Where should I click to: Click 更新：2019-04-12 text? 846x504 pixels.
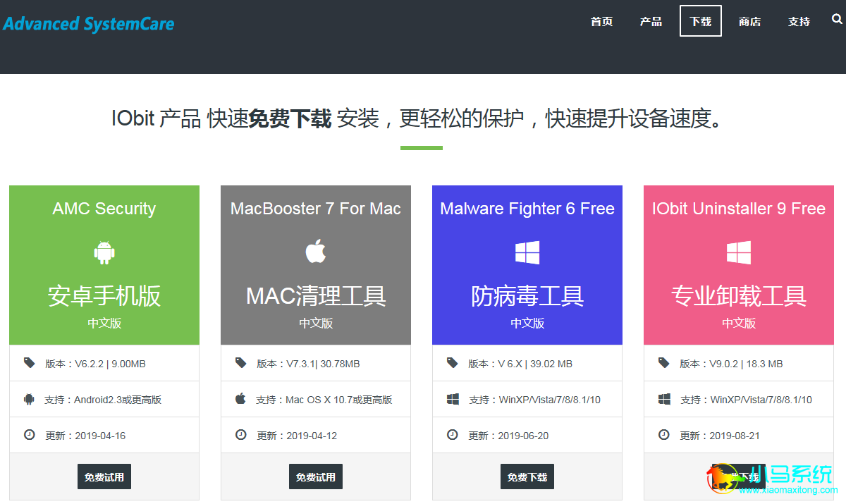[x=297, y=436]
